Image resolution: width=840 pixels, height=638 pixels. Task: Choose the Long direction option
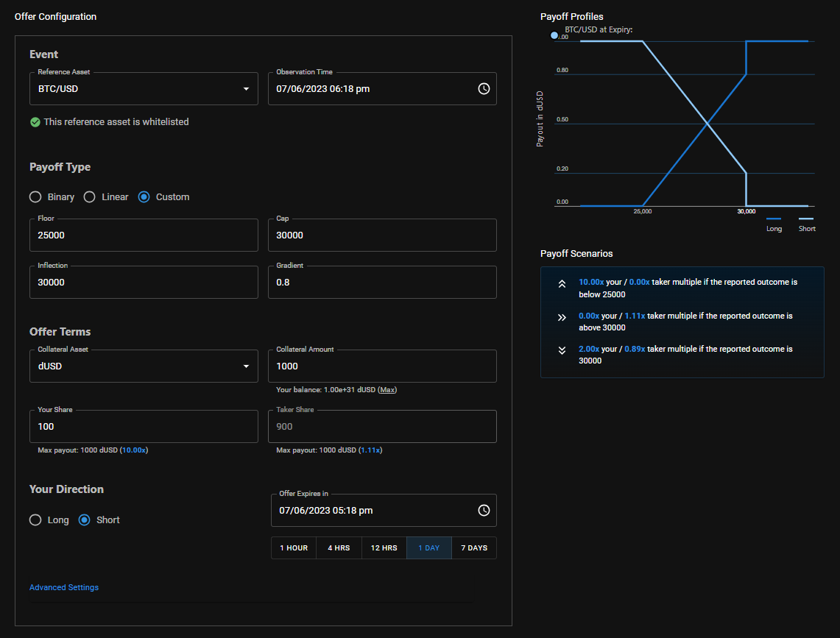[35, 520]
